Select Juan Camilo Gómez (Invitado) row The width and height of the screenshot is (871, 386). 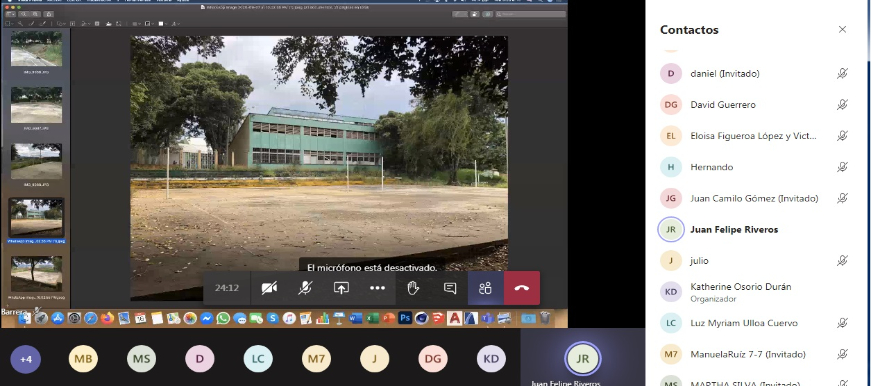click(755, 198)
